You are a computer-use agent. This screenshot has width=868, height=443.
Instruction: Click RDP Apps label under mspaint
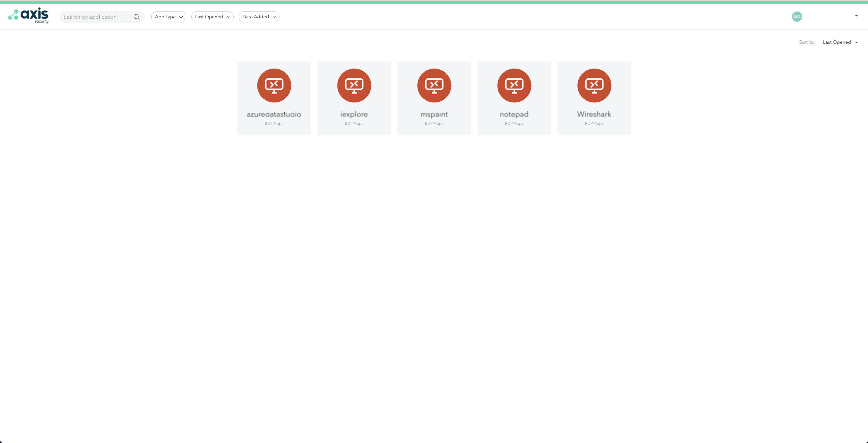point(434,123)
